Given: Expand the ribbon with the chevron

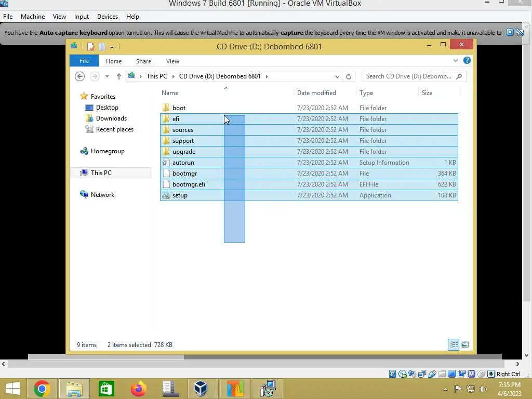Looking at the screenshot, I should pyautogui.click(x=455, y=60).
